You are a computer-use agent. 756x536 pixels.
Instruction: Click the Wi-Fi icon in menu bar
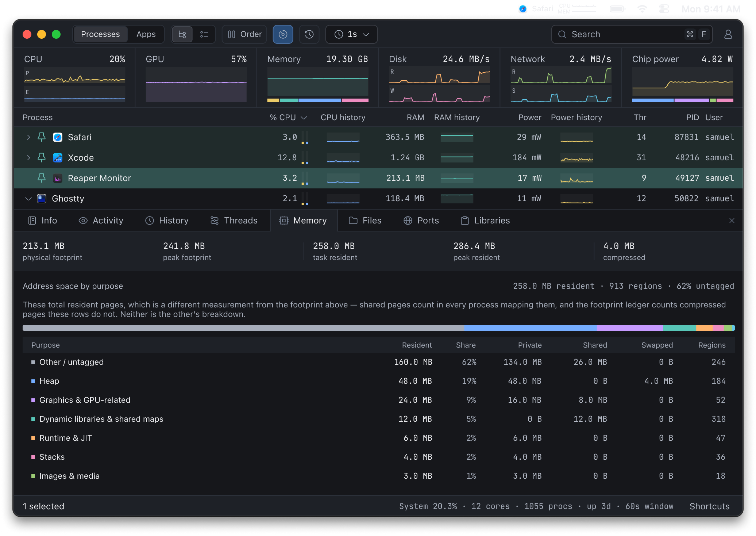click(642, 9)
